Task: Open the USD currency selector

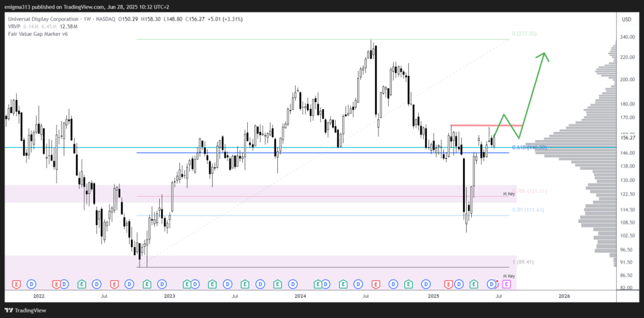Action: click(x=626, y=19)
